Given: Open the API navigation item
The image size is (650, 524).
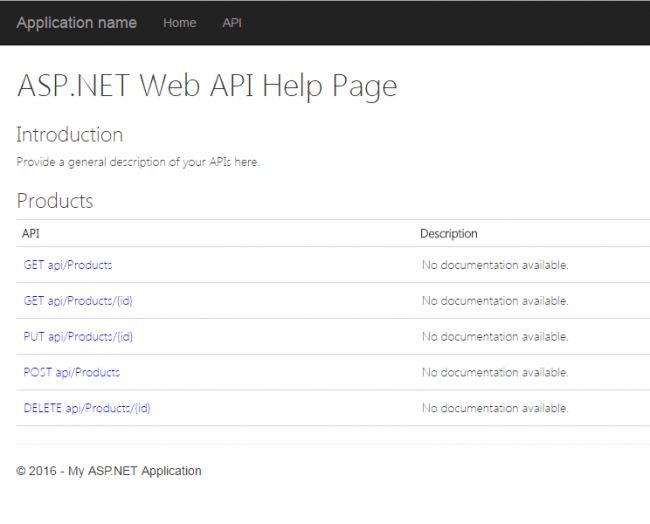Looking at the screenshot, I should [232, 23].
